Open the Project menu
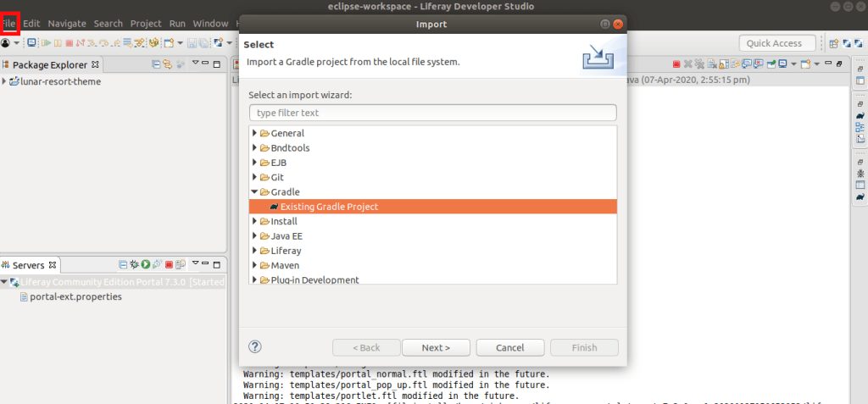This screenshot has width=868, height=404. [x=146, y=24]
